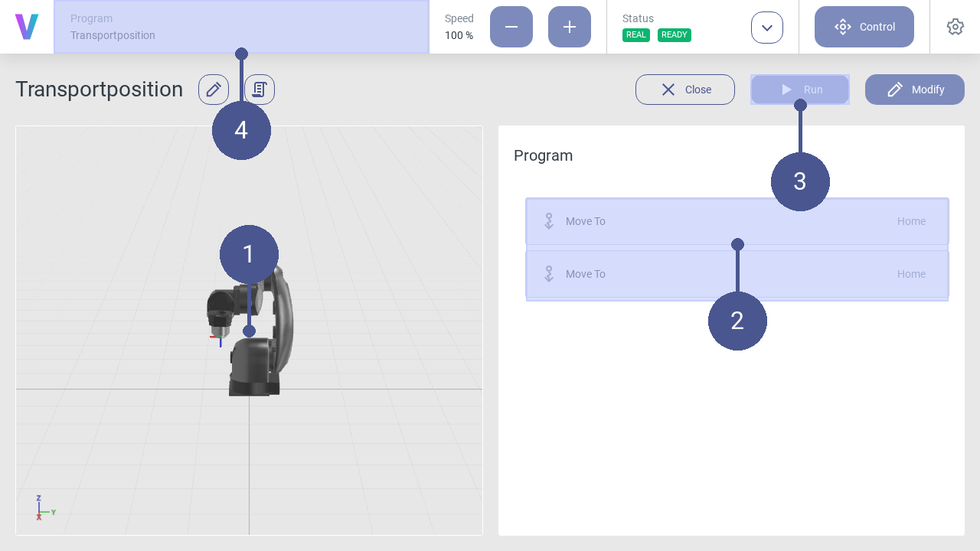Open the program script icon beside title

tap(260, 90)
